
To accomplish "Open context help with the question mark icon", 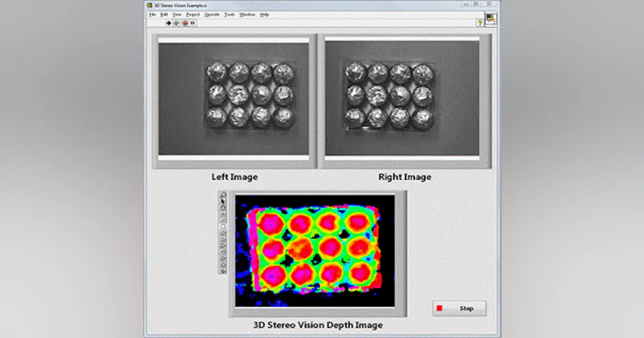I will tap(480, 23).
